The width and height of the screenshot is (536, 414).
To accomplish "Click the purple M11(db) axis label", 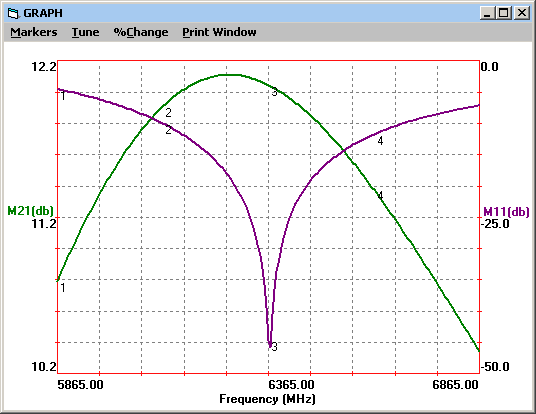I will click(x=506, y=212).
